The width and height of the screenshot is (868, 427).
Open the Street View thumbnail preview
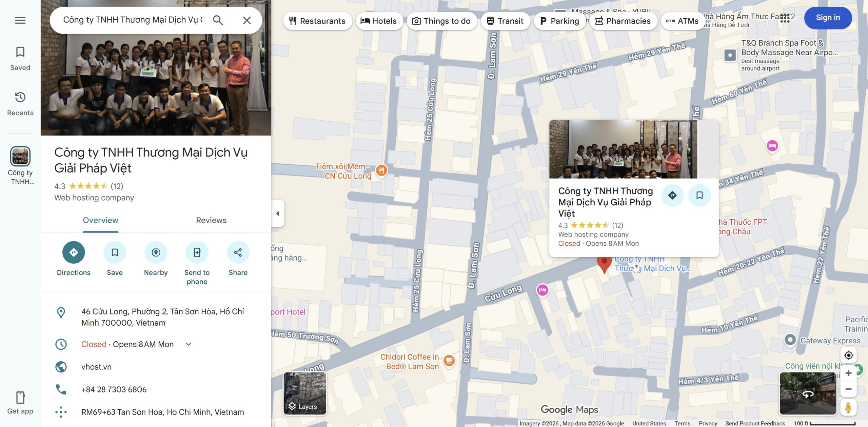[x=808, y=393]
